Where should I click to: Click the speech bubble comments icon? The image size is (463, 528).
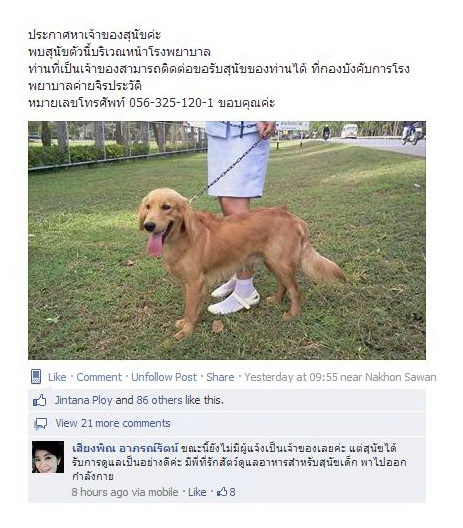tap(40, 424)
